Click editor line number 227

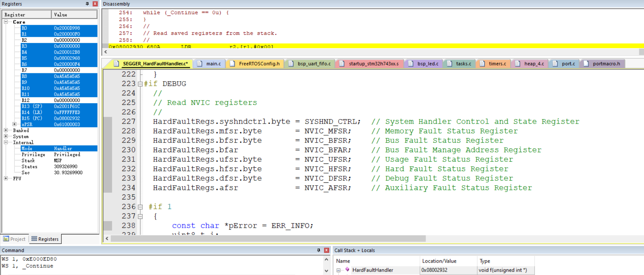[x=128, y=121]
